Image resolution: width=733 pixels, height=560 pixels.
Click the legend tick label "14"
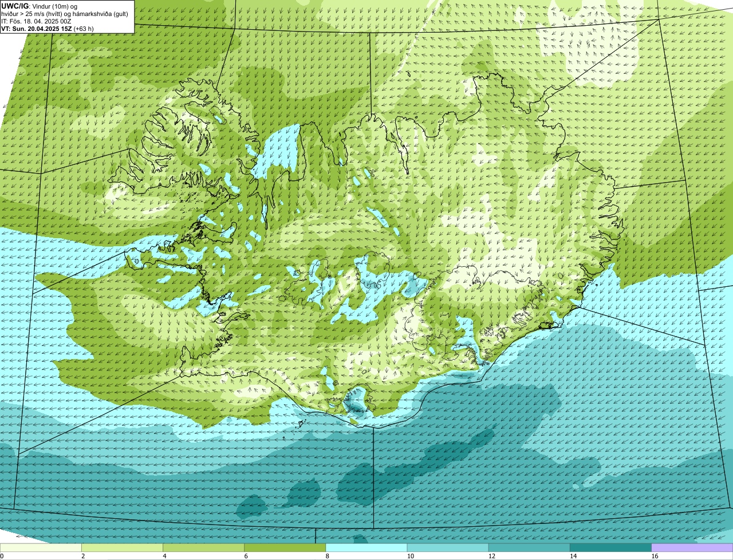[x=573, y=556]
